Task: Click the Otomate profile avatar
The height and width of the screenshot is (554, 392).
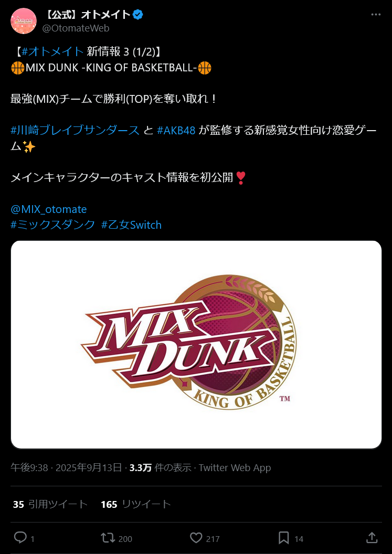Action: coord(24,21)
